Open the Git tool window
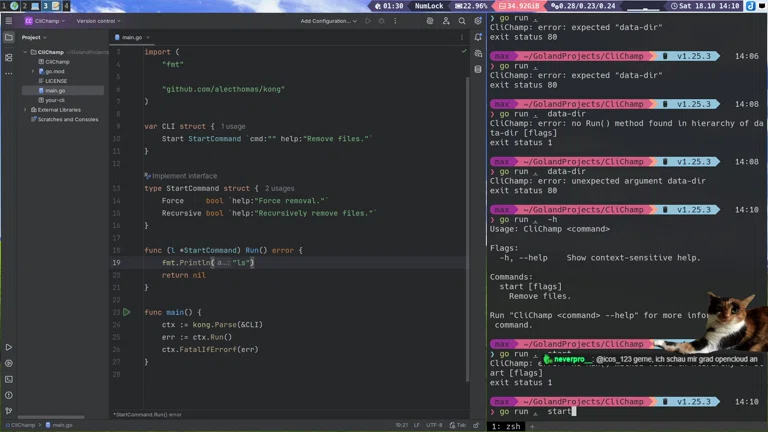The image size is (768, 432). coord(9,411)
